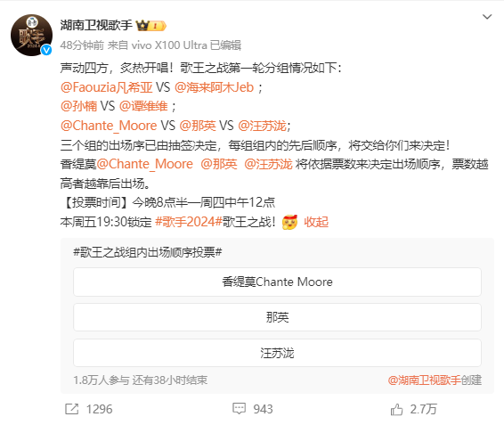Click the emoji icon after 歌王之战
This screenshot has height=425, width=504.
[290, 222]
